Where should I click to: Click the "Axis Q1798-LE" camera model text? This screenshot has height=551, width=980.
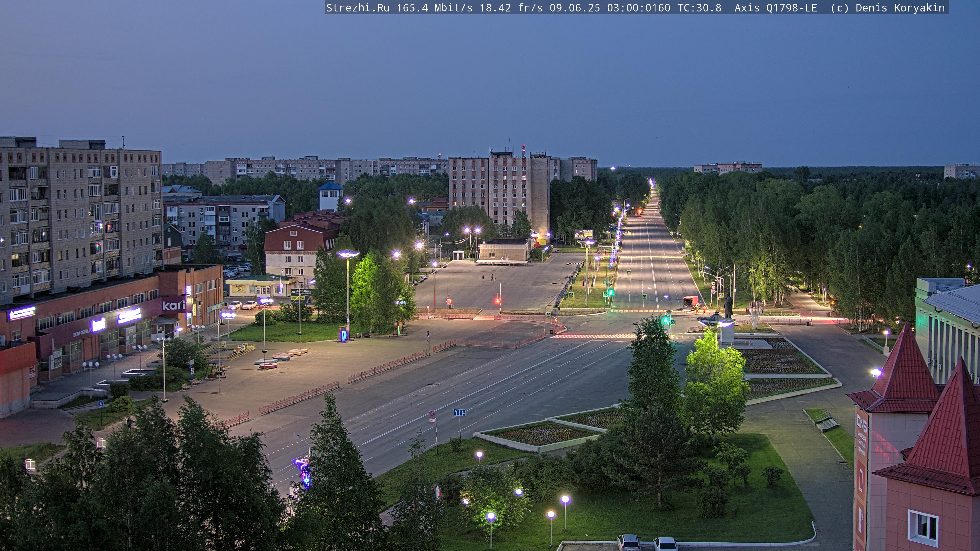(776, 8)
